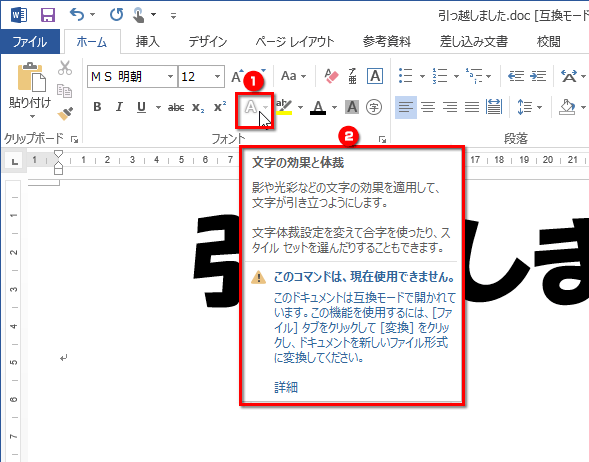This screenshot has width=589, height=462.
Task: Center the paragraph text
Action: pos(428,107)
